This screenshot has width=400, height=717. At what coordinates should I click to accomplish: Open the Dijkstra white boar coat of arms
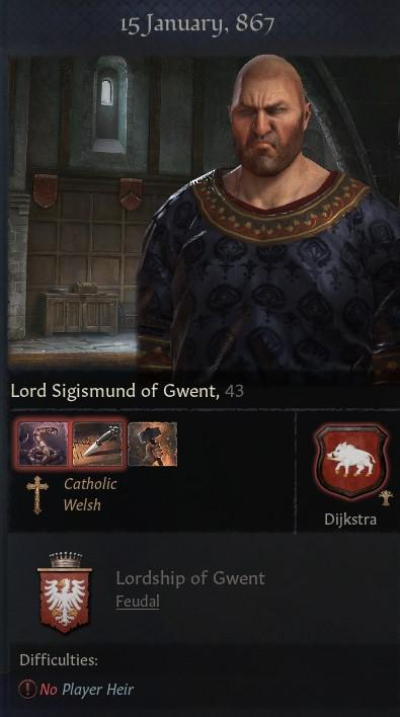pos(351,461)
